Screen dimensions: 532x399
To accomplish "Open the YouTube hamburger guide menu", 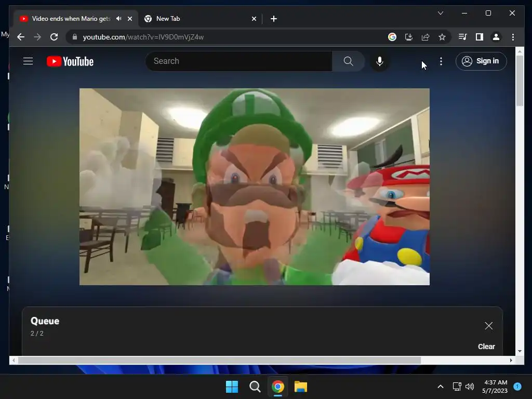I will 28,61.
